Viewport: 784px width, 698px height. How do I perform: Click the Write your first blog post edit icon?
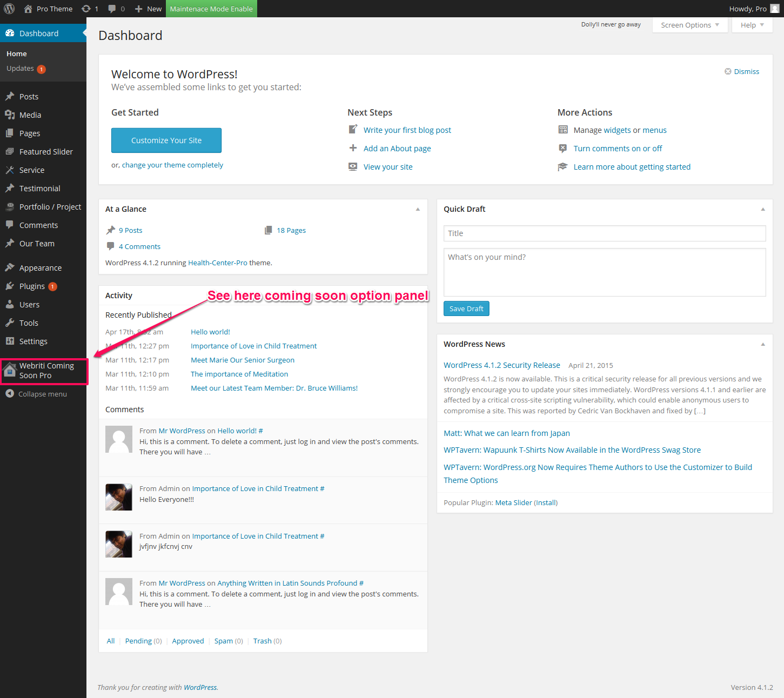pyautogui.click(x=353, y=129)
